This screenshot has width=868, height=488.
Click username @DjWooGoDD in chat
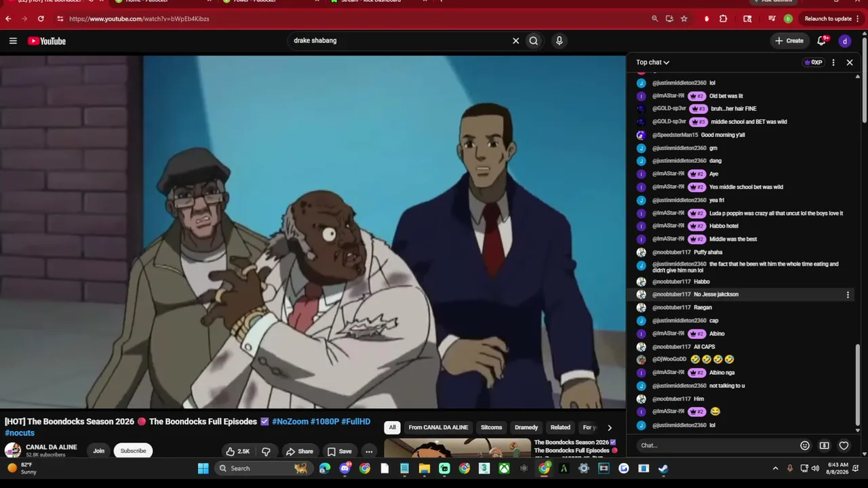(x=669, y=359)
